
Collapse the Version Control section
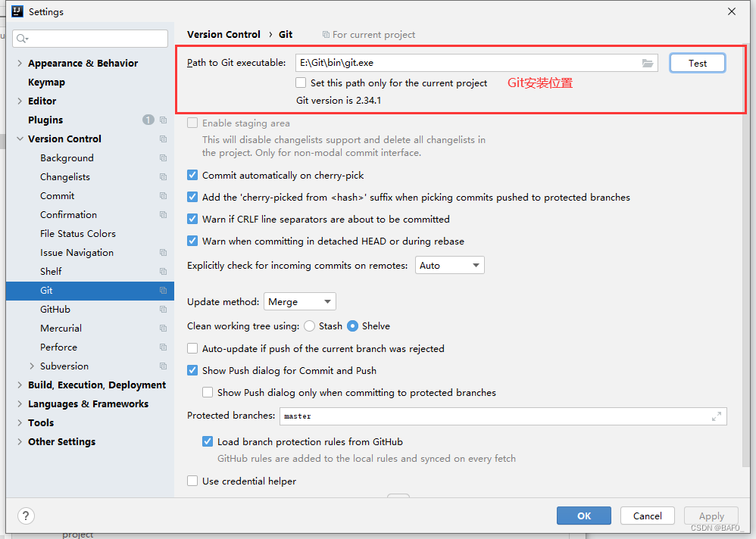[x=20, y=139]
